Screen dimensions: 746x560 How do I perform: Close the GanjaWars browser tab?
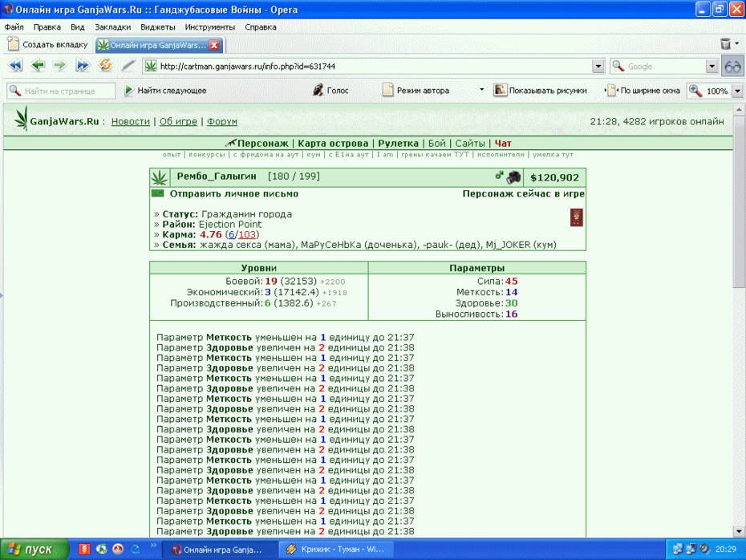pyautogui.click(x=214, y=45)
